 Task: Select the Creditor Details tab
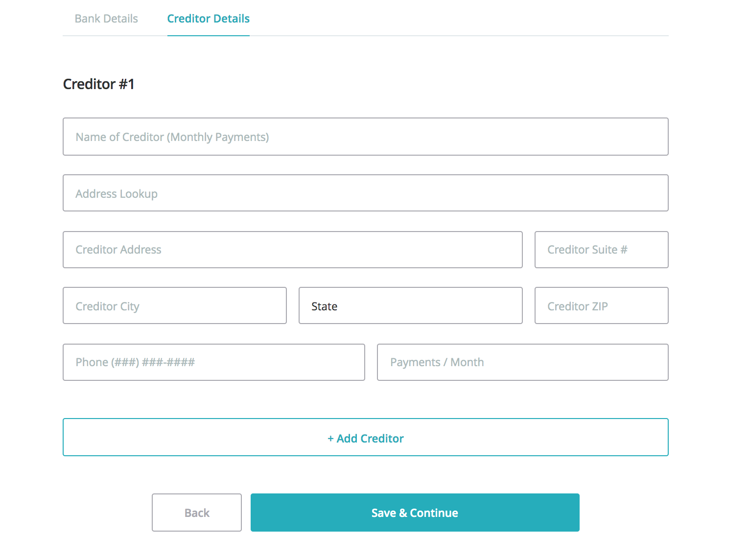[208, 19]
